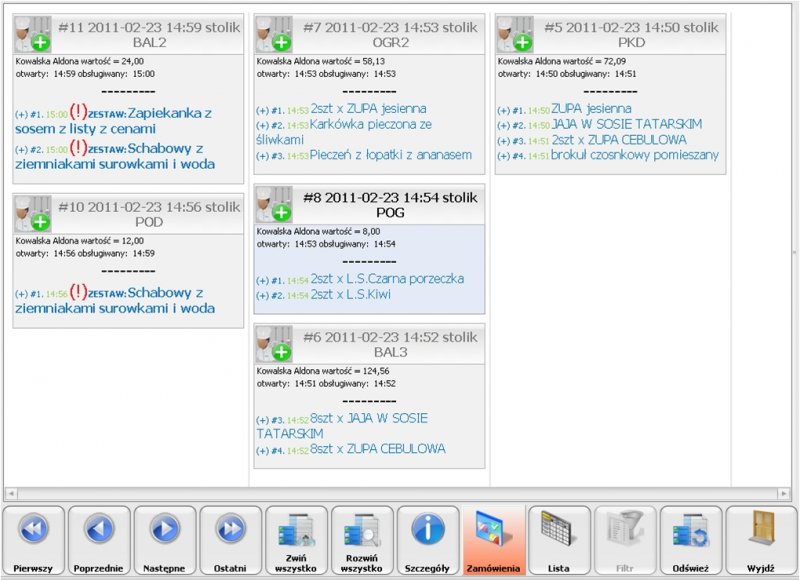
Task: Collapse all orders with Zwiń wszystko
Action: pos(296,541)
